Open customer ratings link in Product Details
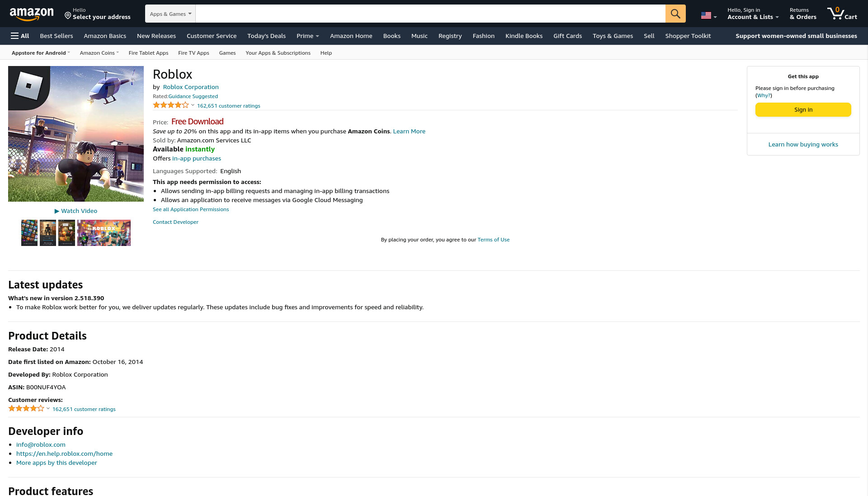This screenshot has height=496, width=868. coord(84,409)
